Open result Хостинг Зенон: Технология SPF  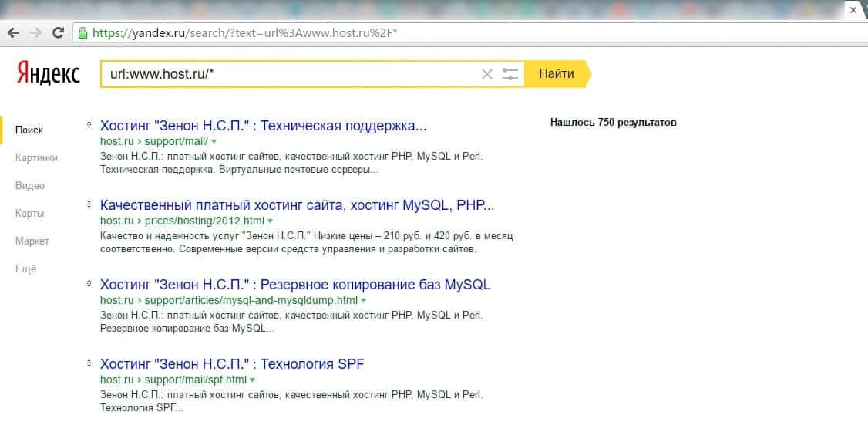232,364
